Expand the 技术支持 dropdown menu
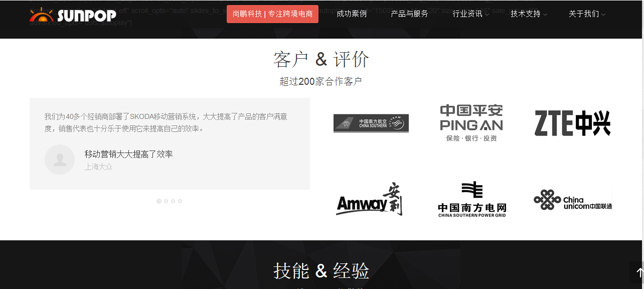This screenshot has width=644, height=289. point(529,14)
